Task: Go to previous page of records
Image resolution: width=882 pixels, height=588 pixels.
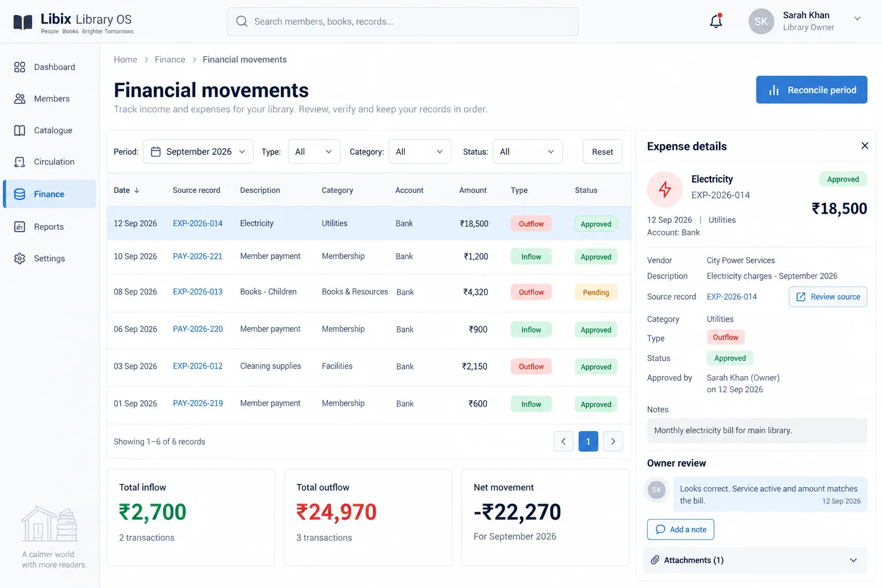Action: tap(563, 441)
